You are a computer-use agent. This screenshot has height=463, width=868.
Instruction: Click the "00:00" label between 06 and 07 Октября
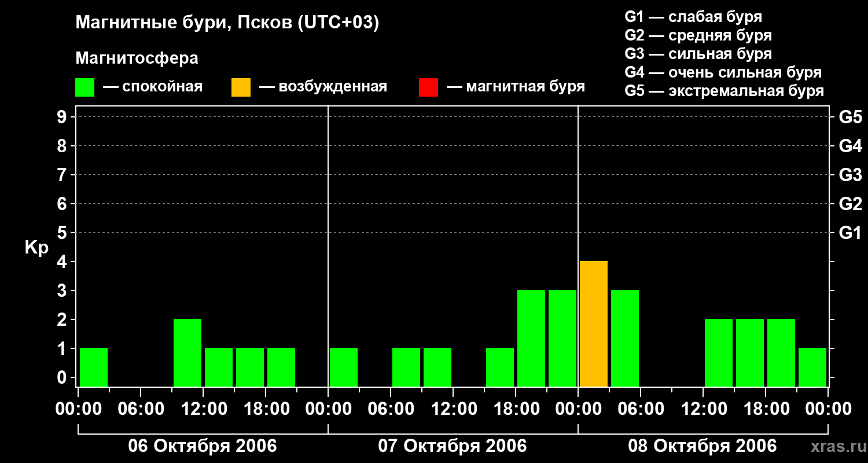point(328,409)
